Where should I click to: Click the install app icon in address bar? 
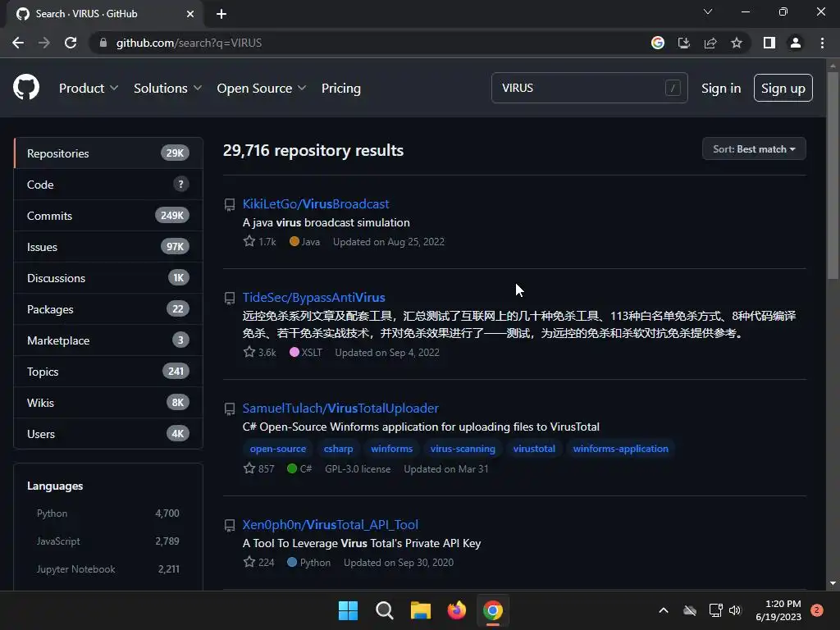pos(683,43)
